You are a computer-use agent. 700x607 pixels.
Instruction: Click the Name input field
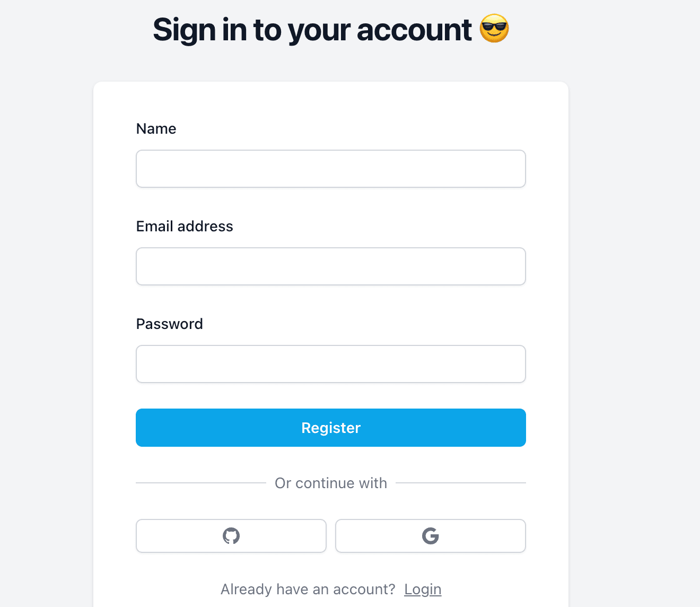[330, 169]
